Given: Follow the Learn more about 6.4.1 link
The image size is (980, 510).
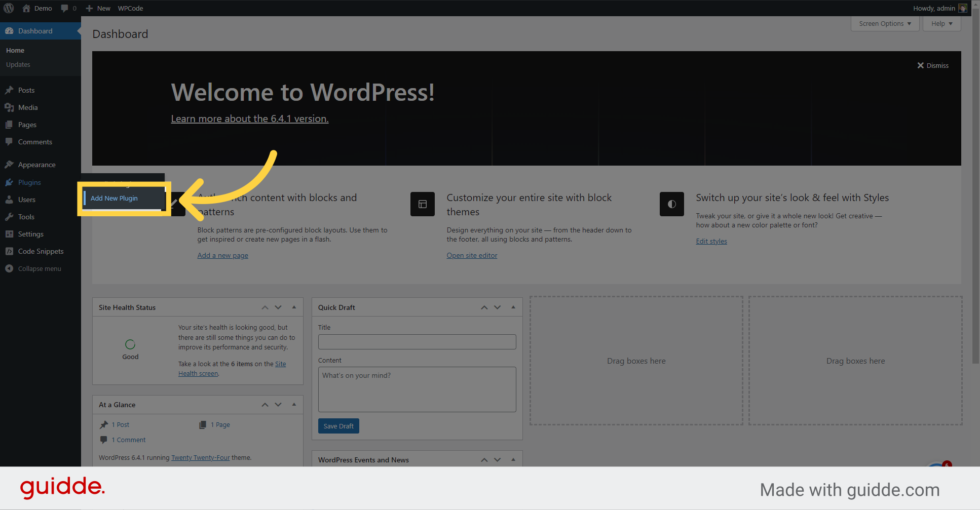Looking at the screenshot, I should pos(249,119).
